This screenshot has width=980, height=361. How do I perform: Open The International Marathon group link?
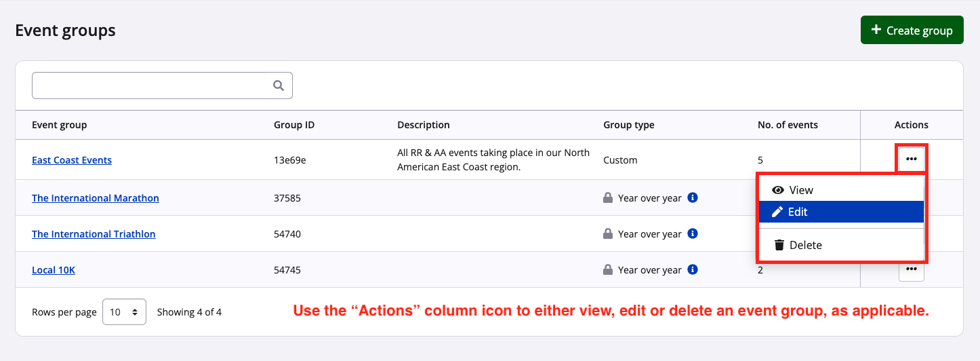pos(96,198)
